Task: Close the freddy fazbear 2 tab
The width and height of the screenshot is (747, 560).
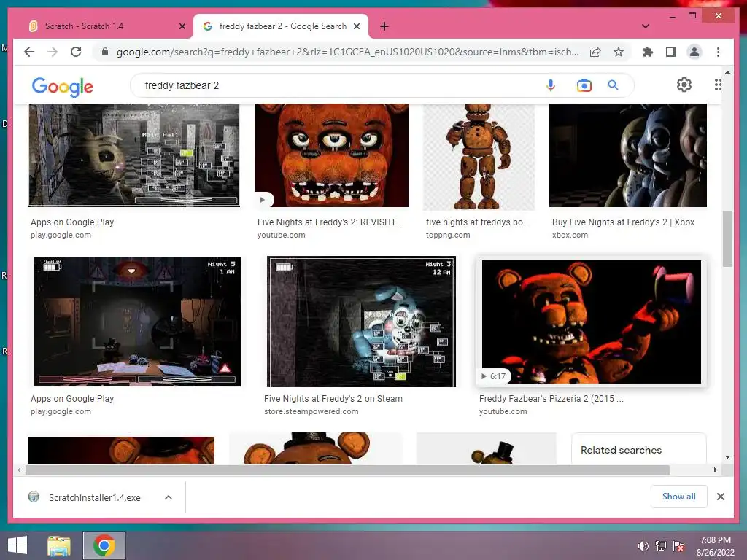Action: (x=356, y=26)
